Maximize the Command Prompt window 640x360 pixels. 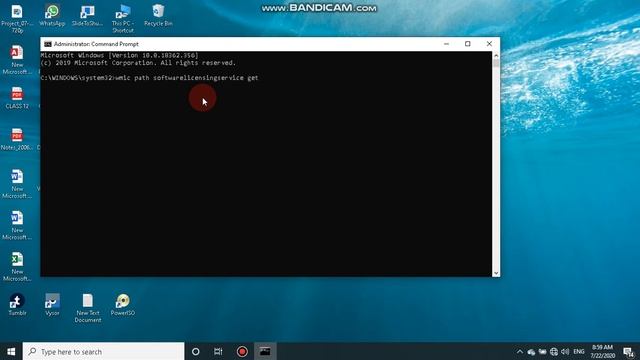click(x=468, y=44)
